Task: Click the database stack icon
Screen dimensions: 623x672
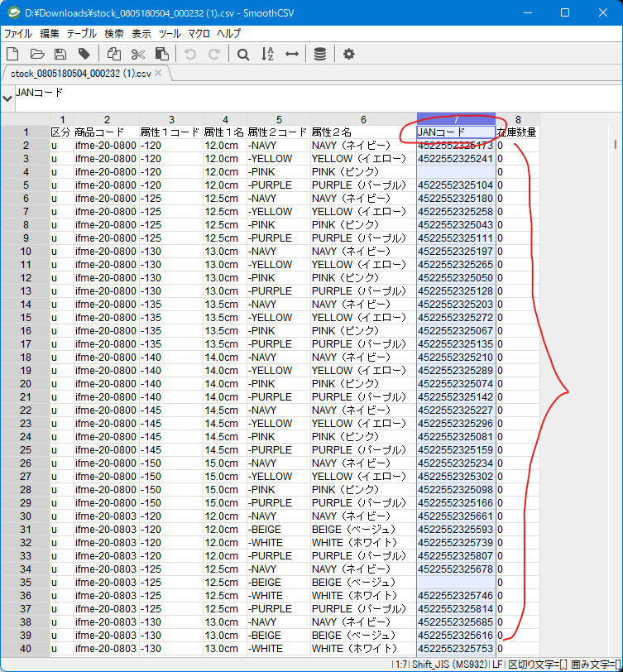Action: click(319, 54)
